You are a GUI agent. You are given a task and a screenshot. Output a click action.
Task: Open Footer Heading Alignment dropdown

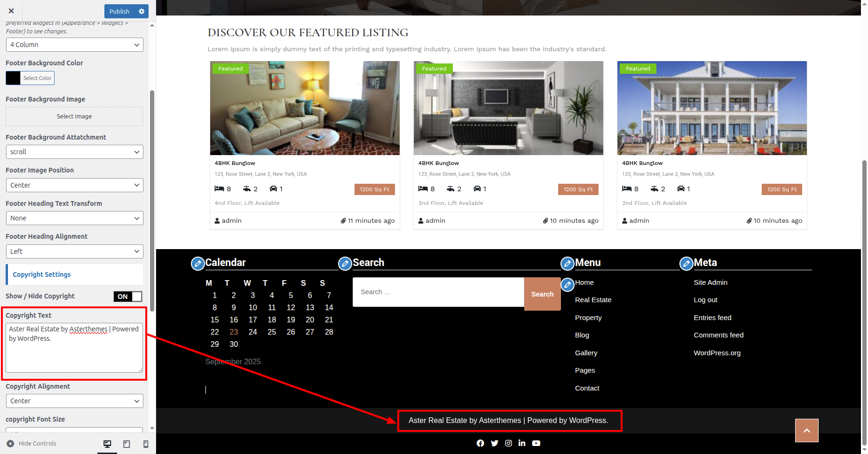(74, 251)
